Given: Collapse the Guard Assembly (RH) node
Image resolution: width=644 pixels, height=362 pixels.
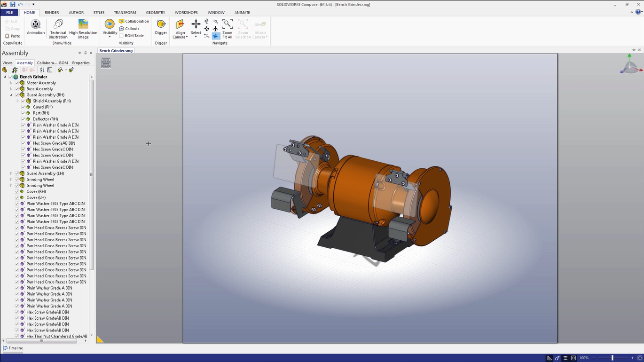Looking at the screenshot, I should pos(11,95).
